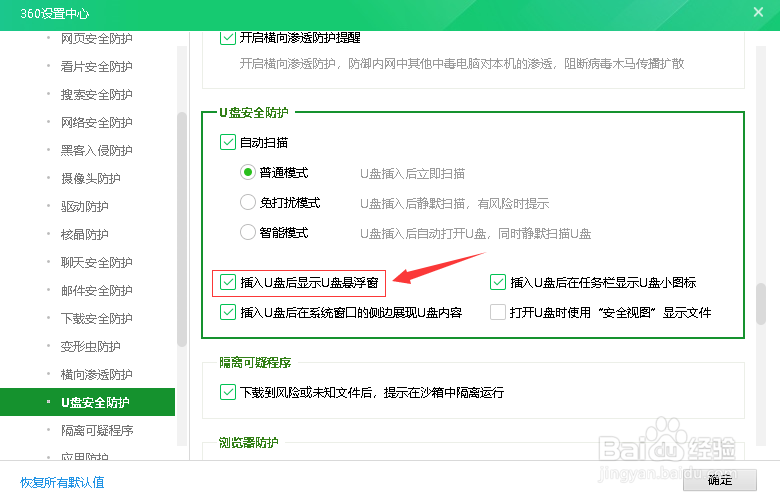This screenshot has height=500, width=780.
Task: Select 普通模式 radio button
Action: click(248, 173)
